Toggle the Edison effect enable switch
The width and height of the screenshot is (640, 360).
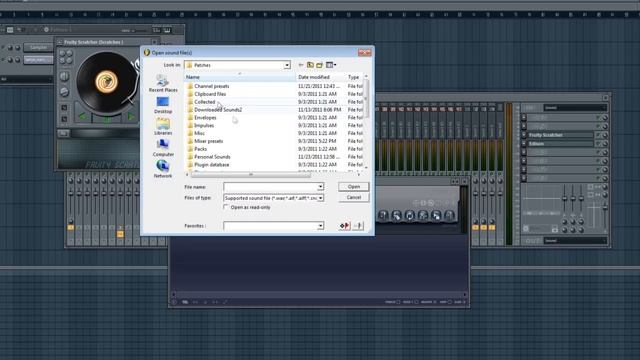tap(599, 144)
